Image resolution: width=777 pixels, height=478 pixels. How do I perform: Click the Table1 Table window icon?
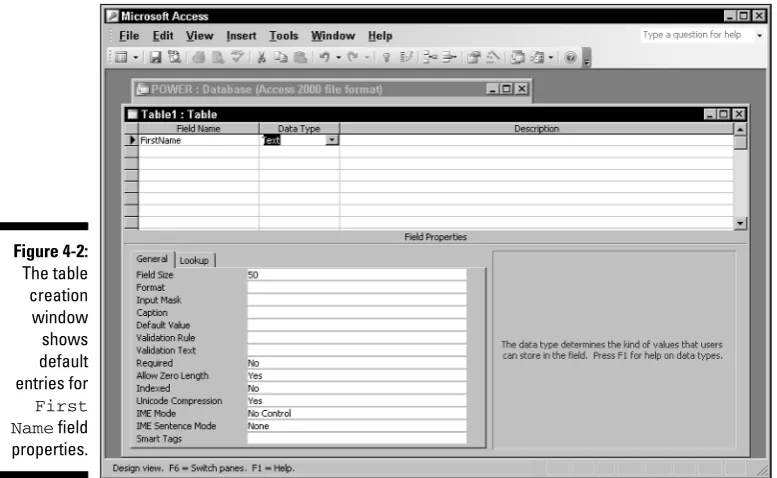pyautogui.click(x=132, y=114)
